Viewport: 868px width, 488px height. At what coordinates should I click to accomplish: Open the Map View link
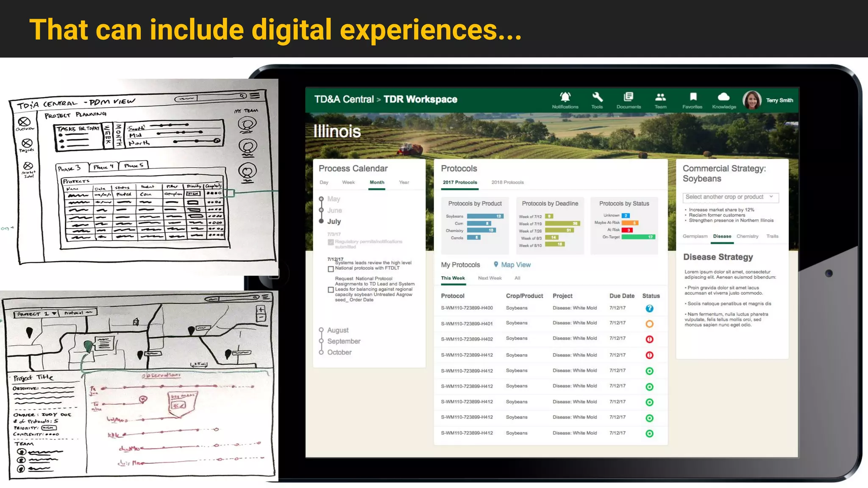(x=516, y=265)
